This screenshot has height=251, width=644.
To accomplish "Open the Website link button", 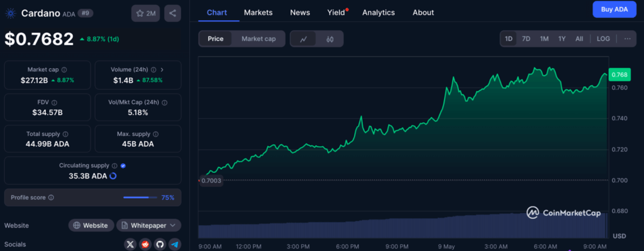I will (91, 226).
